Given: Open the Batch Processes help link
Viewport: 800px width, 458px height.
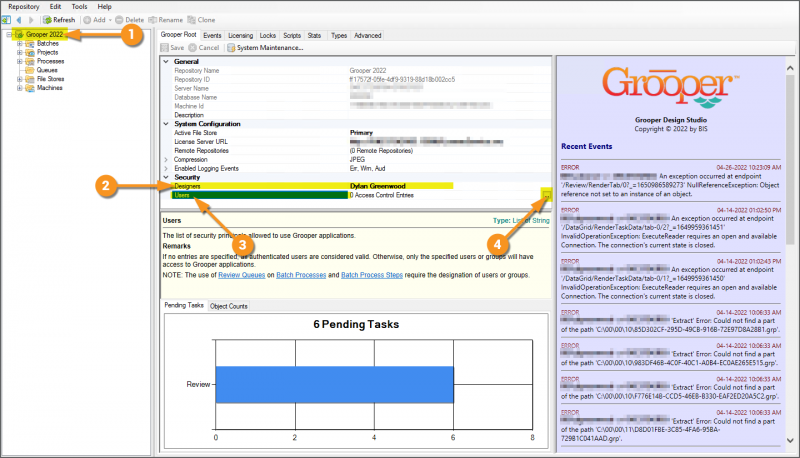Looking at the screenshot, I should [x=301, y=275].
